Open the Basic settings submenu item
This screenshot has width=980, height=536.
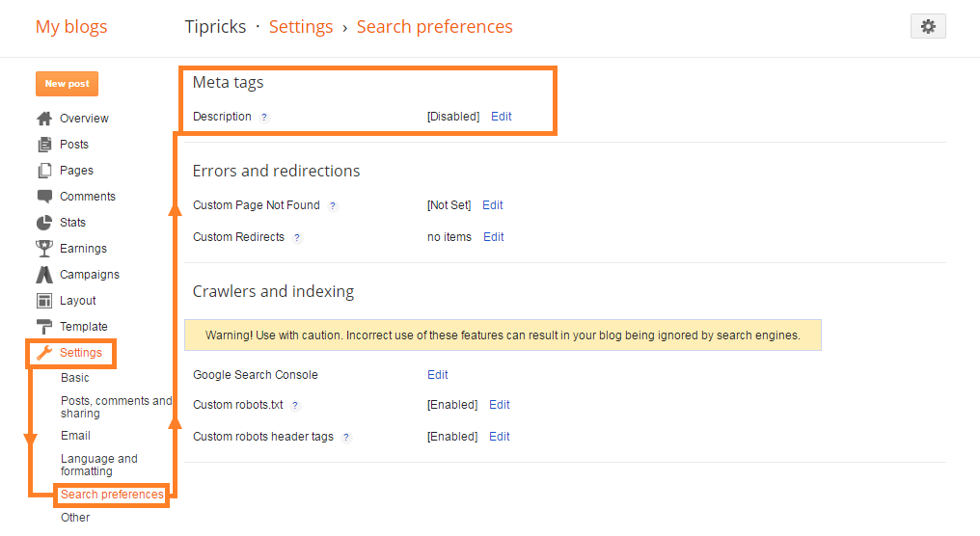[x=75, y=378]
